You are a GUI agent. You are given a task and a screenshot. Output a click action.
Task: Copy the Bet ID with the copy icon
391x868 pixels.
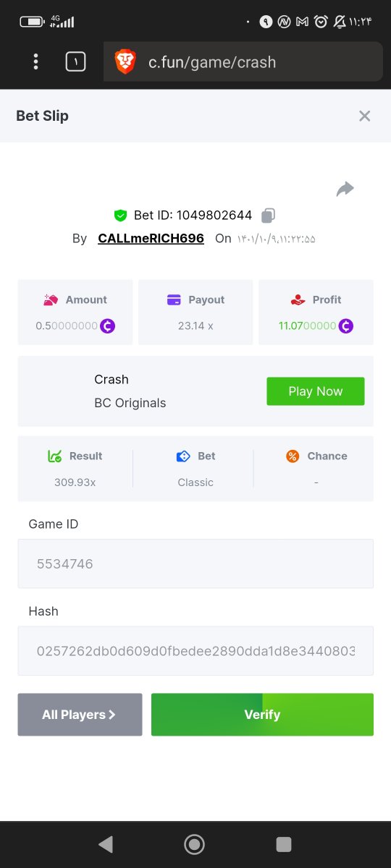268,216
